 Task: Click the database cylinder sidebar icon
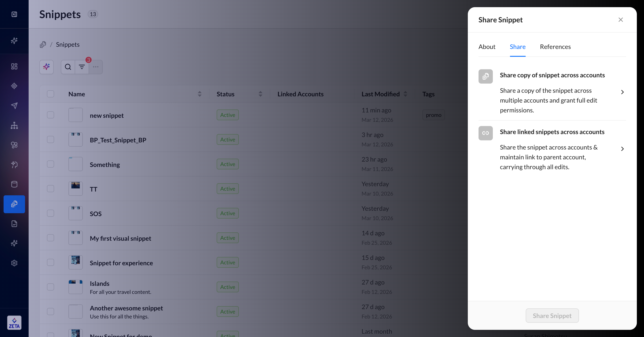pos(14,184)
